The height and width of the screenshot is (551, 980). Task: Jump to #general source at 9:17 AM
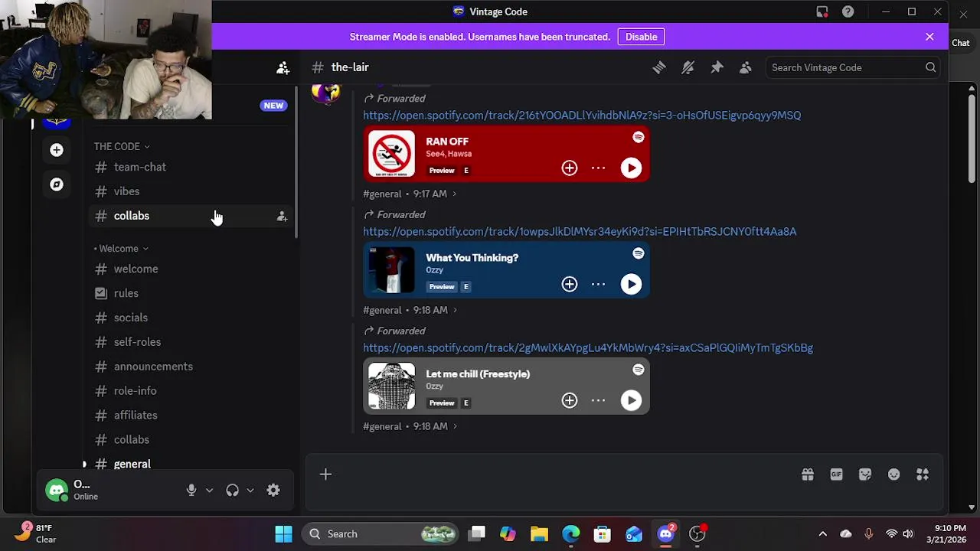click(x=410, y=194)
